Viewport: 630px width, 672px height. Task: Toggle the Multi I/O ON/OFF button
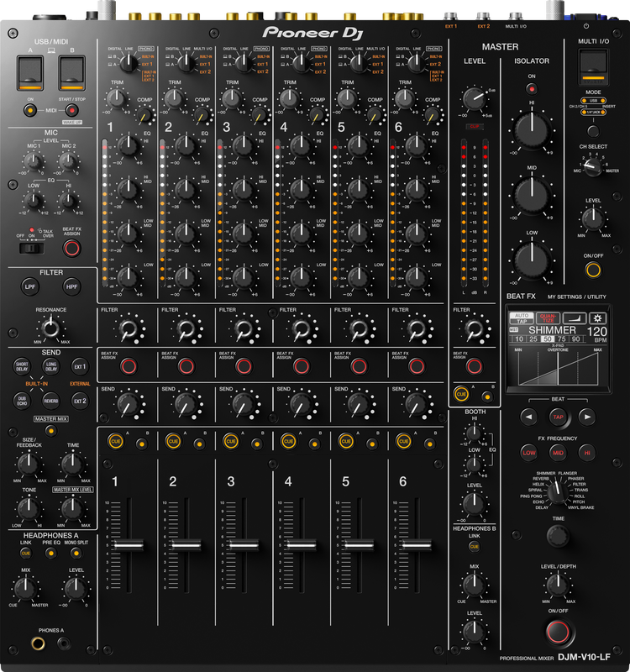594,270
